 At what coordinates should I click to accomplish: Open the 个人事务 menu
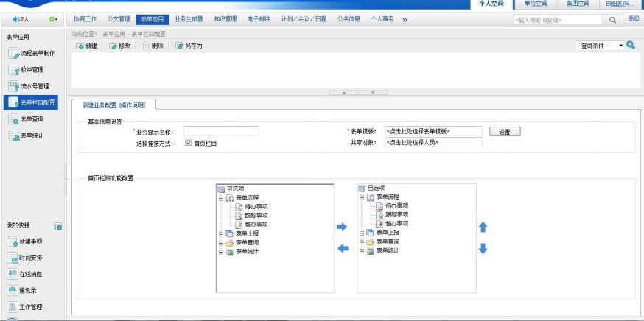pyautogui.click(x=382, y=19)
